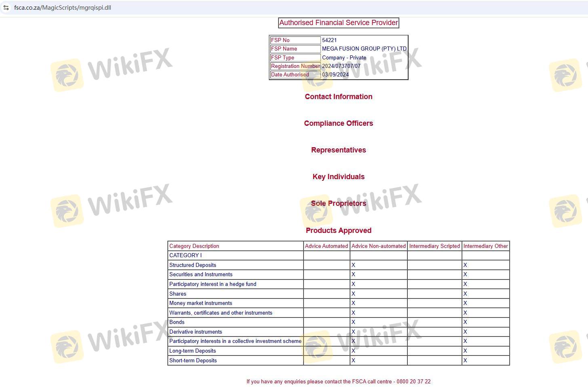Open the Key Individuals heading

pos(338,177)
